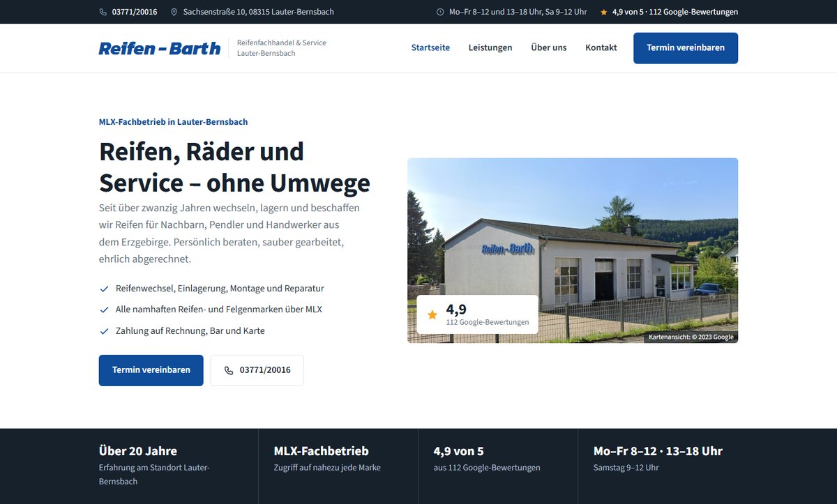Click the 4,9 rating card on the photo
The height and width of the screenshot is (504, 837).
coord(478,314)
